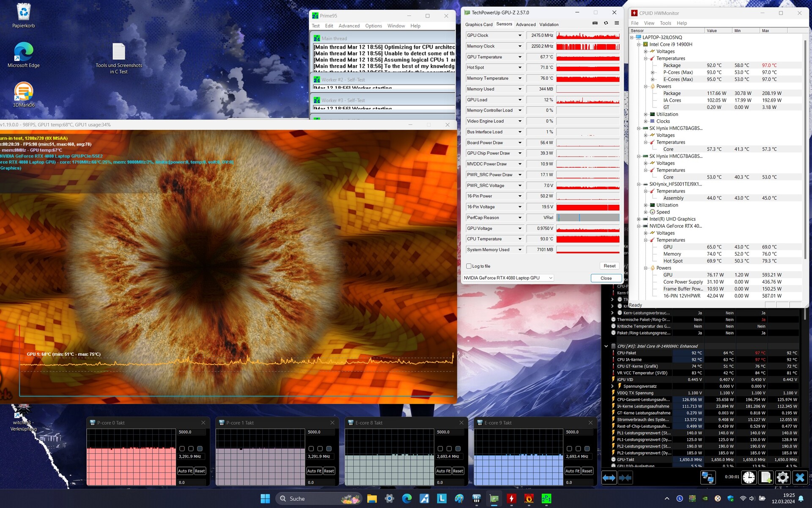
Task: Start HWiNFO logging with the sheet-plus icon
Action: pyautogui.click(x=766, y=478)
